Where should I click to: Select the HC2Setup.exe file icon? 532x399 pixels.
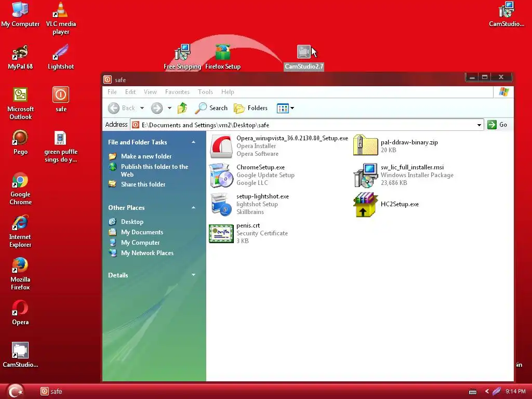365,204
